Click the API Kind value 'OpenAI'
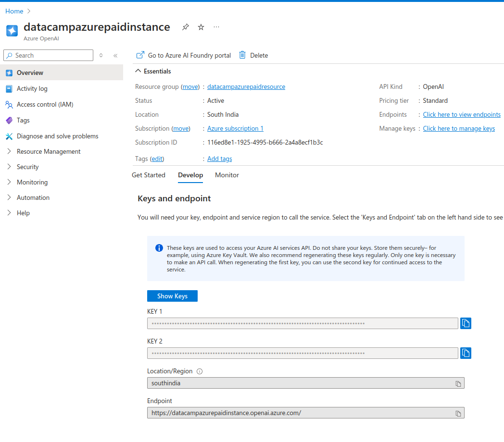 [433, 87]
